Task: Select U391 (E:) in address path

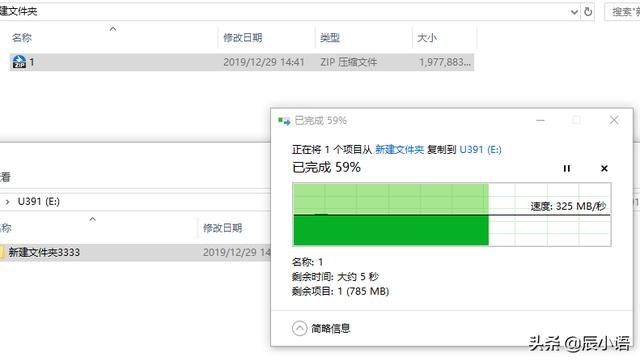Action: coord(39,202)
